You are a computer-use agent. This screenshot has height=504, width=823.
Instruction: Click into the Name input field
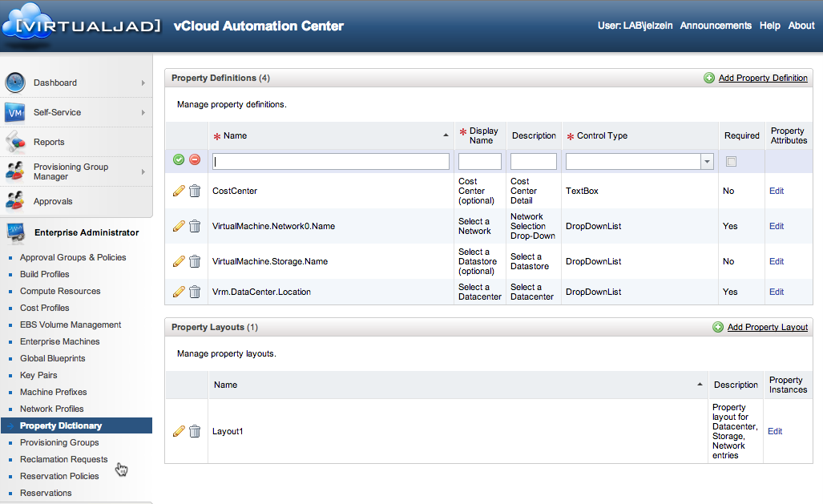[x=331, y=162]
